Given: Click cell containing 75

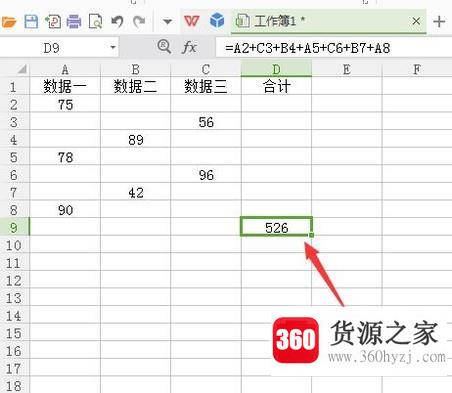Looking at the screenshot, I should point(65,105).
